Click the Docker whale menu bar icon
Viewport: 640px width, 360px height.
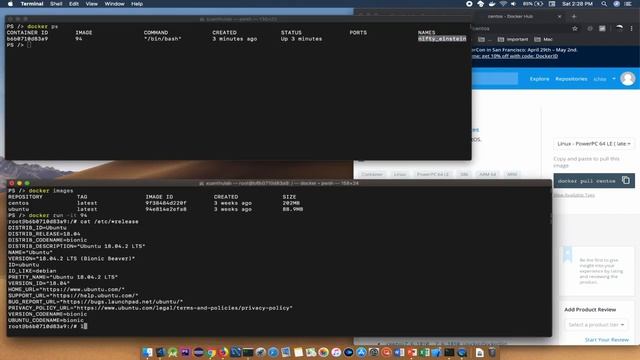[492, 4]
